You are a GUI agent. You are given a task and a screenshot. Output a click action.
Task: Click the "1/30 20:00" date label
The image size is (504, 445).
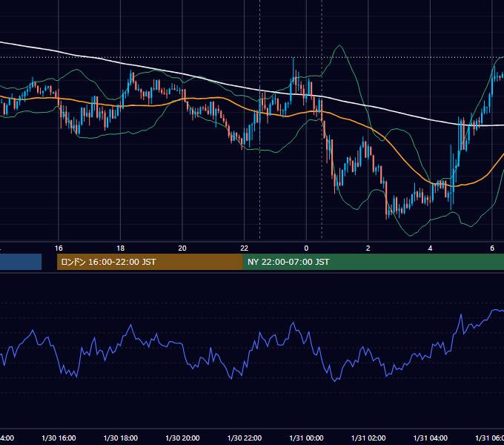pos(182,438)
